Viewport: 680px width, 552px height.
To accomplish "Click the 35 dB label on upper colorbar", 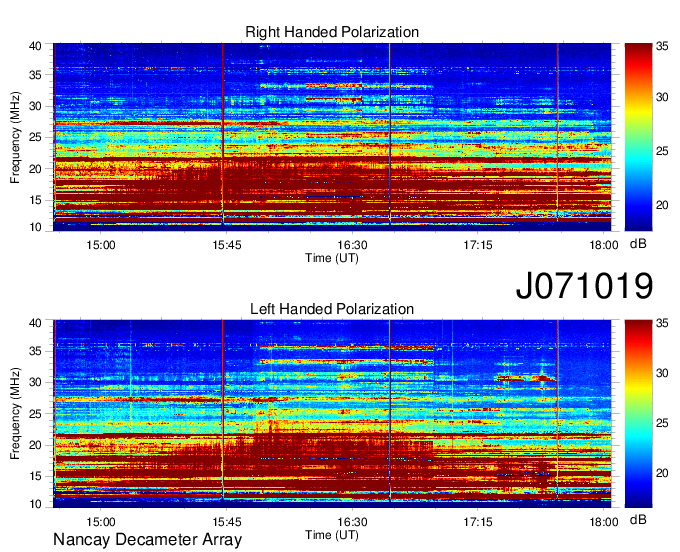I will point(662,47).
